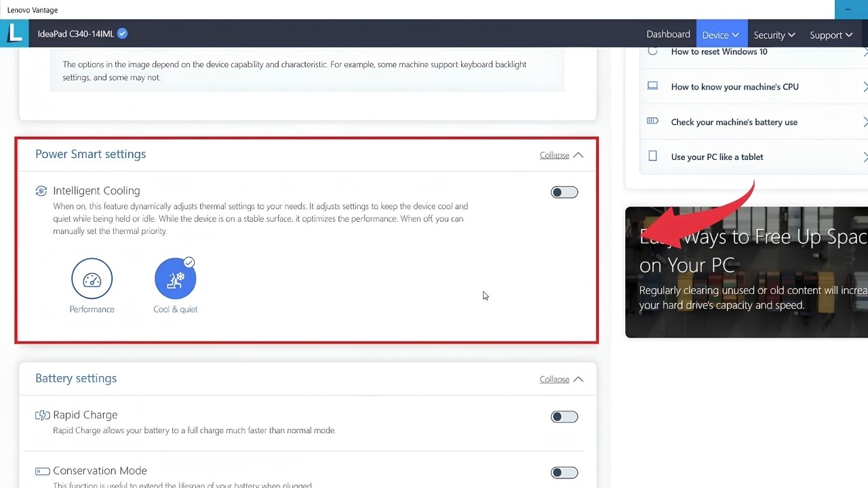Open How to know your machine's CPU

pyautogui.click(x=734, y=87)
